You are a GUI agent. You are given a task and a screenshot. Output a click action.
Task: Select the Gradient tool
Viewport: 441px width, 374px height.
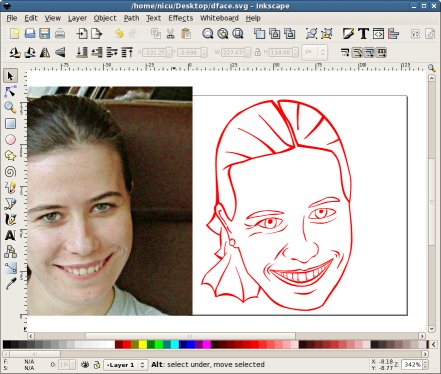10,268
